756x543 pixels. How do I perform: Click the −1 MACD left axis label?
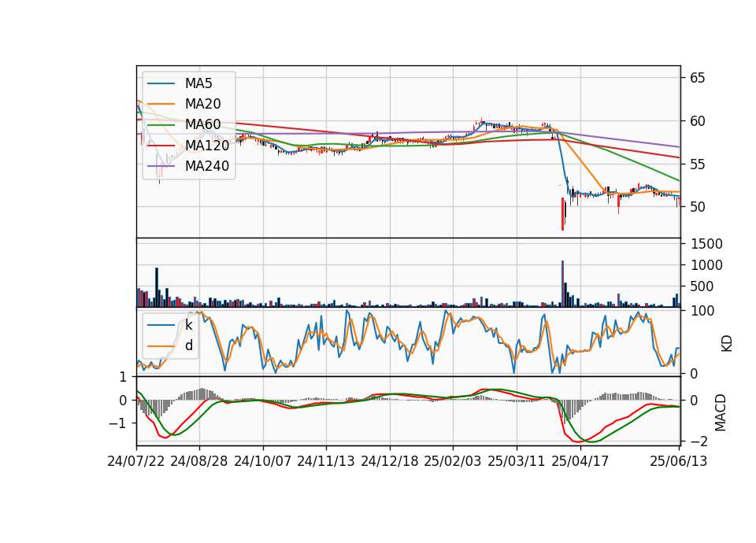coord(117,423)
